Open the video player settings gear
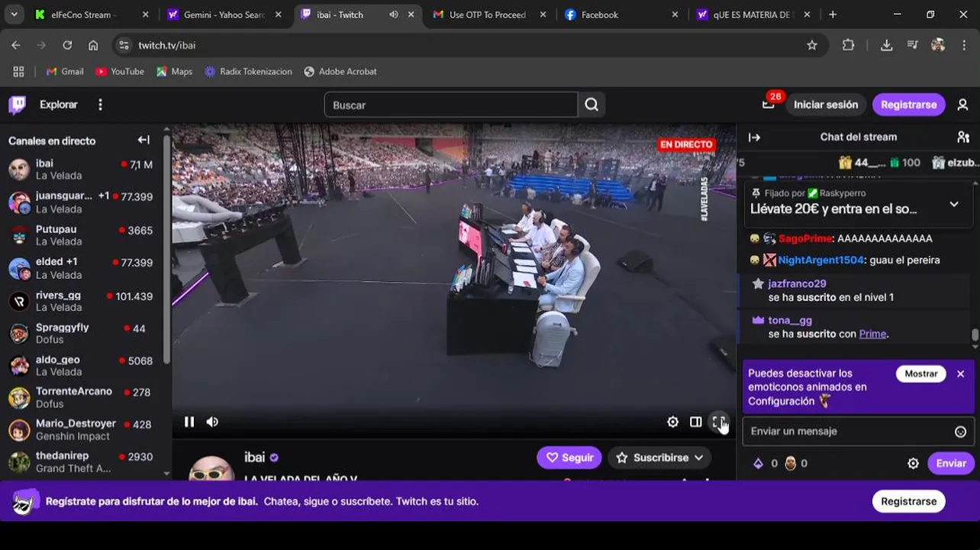The width and height of the screenshot is (980, 550). [x=672, y=422]
